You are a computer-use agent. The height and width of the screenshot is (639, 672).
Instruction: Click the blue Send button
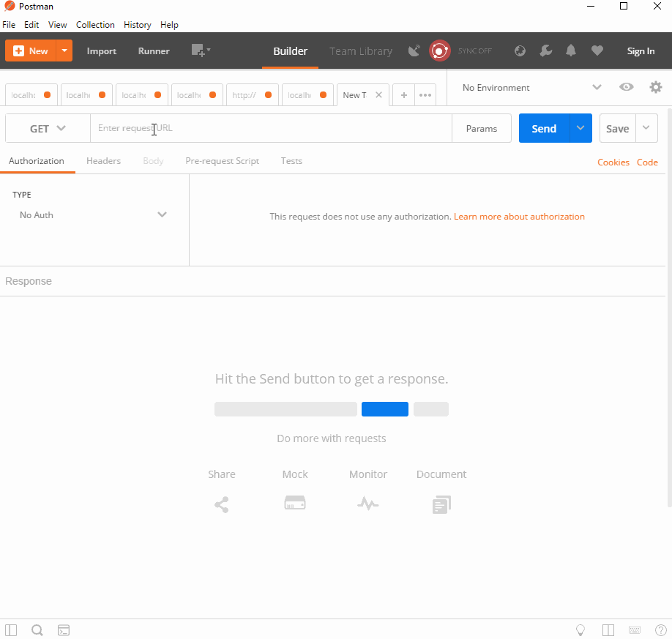[545, 128]
